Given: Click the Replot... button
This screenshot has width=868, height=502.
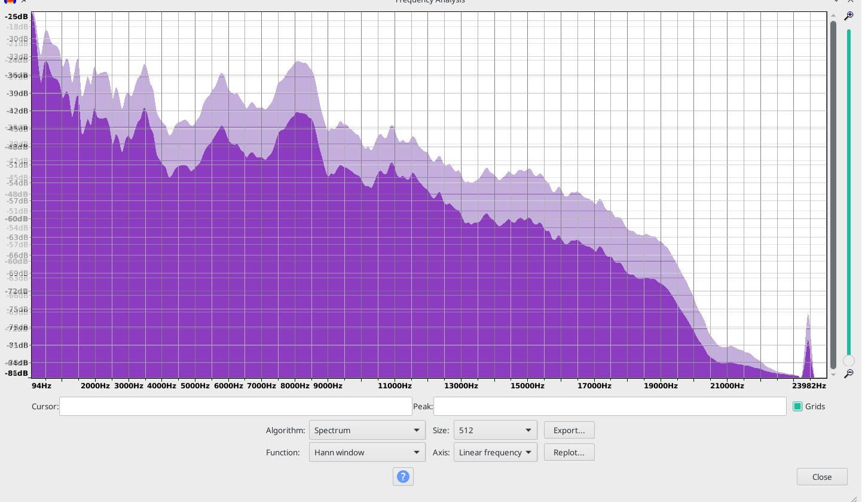Looking at the screenshot, I should pos(569,452).
